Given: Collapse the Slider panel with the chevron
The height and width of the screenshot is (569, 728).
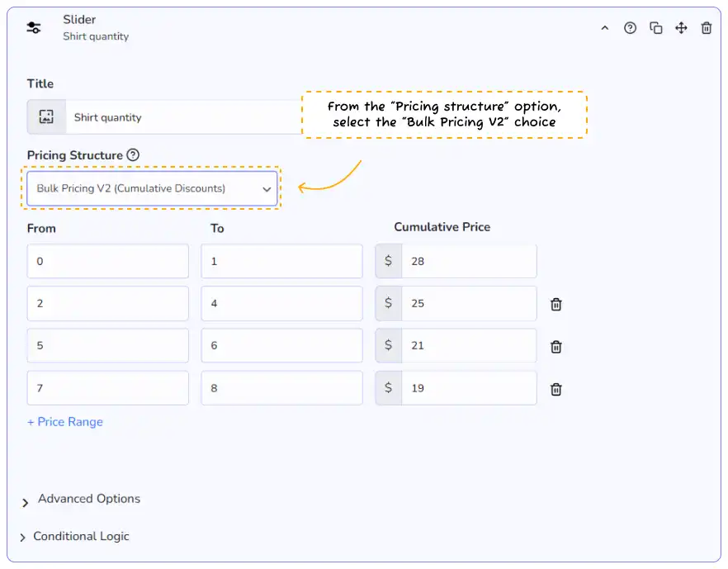Looking at the screenshot, I should coord(604,28).
